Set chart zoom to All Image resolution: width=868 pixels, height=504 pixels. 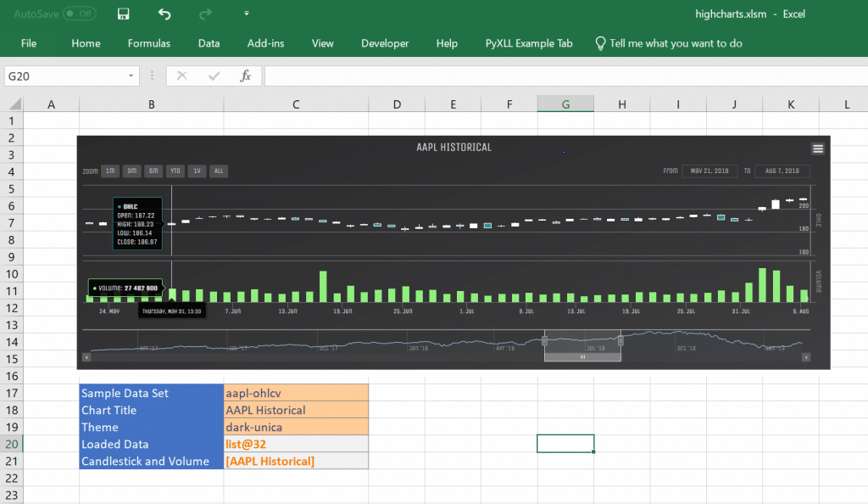219,171
